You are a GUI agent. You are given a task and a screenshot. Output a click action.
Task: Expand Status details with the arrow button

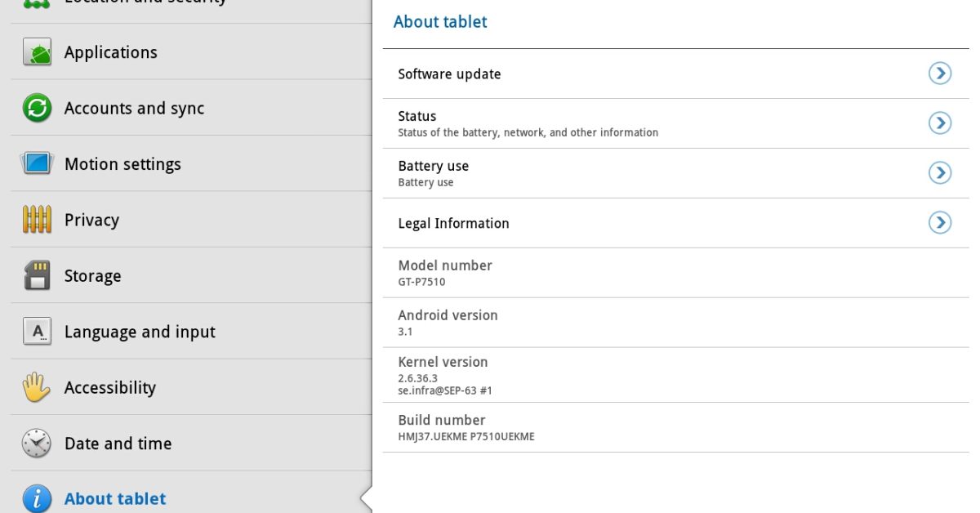940,123
